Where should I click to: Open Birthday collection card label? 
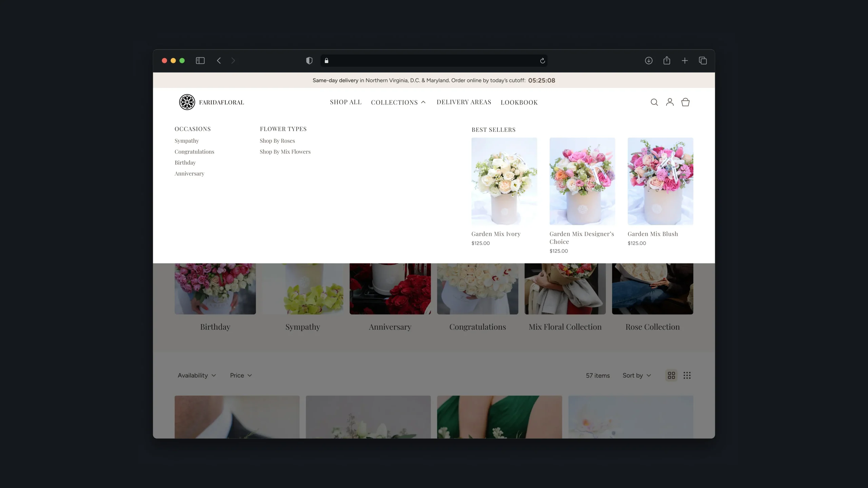(x=215, y=327)
